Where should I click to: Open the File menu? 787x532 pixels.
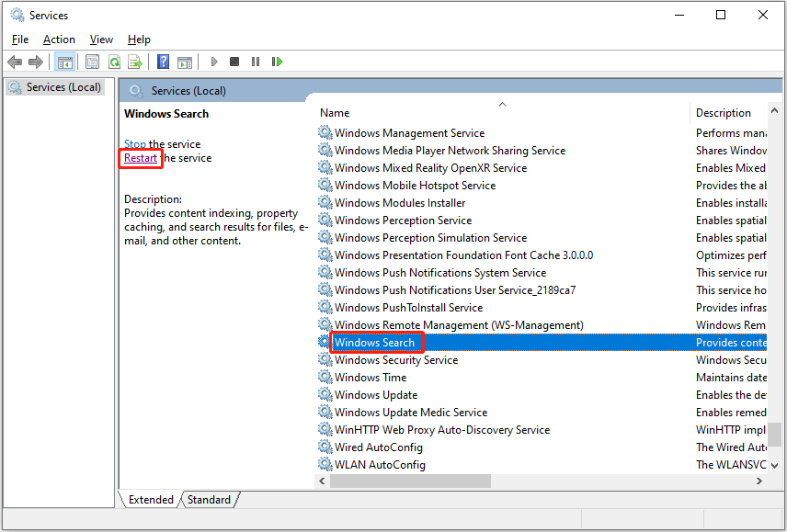click(x=20, y=40)
